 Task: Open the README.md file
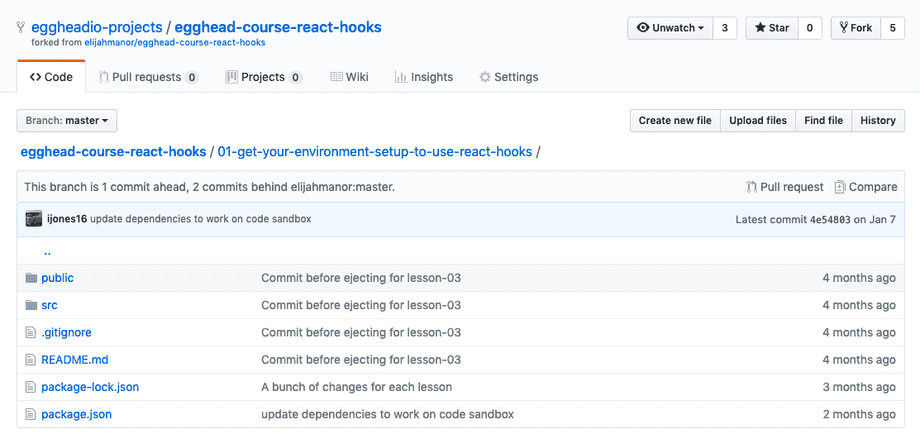[75, 360]
